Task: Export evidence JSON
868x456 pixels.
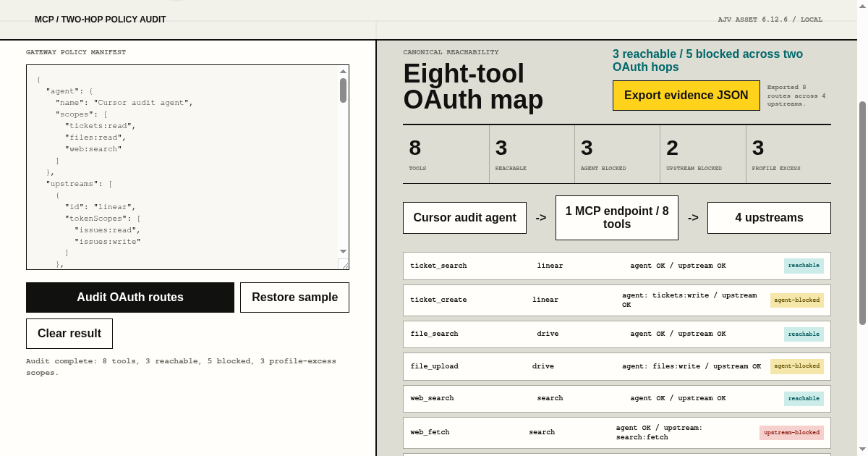Action: pos(686,96)
